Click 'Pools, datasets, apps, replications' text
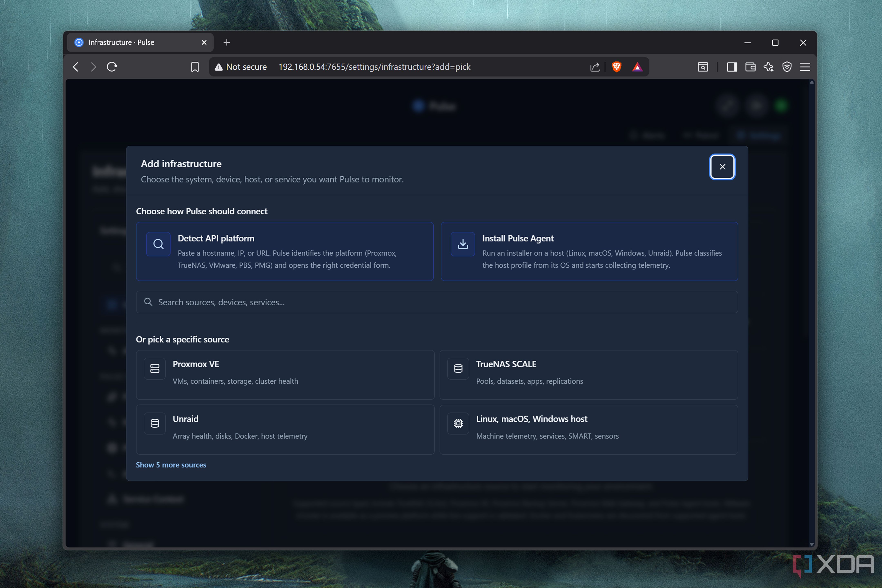The image size is (882, 588). [529, 381]
